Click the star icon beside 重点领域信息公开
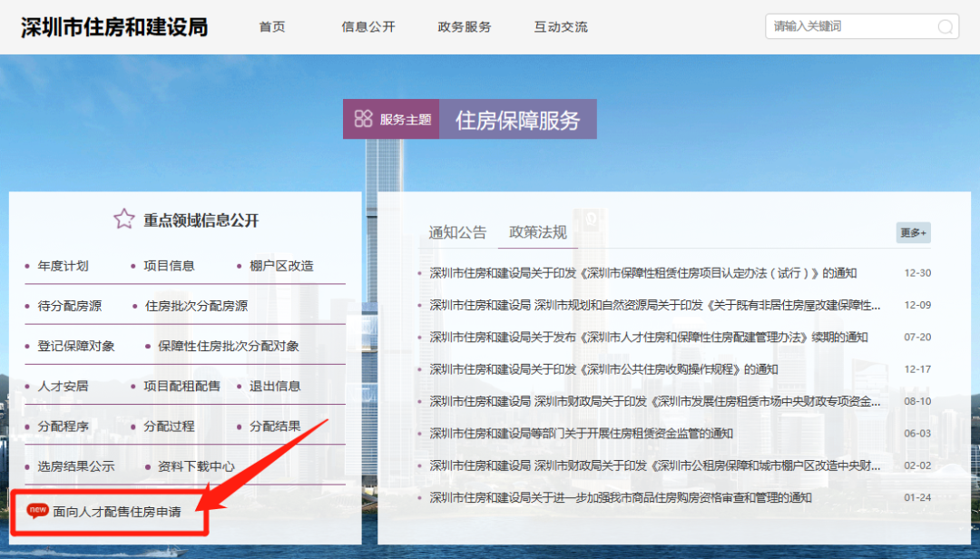This screenshot has width=980, height=559. 123,219
